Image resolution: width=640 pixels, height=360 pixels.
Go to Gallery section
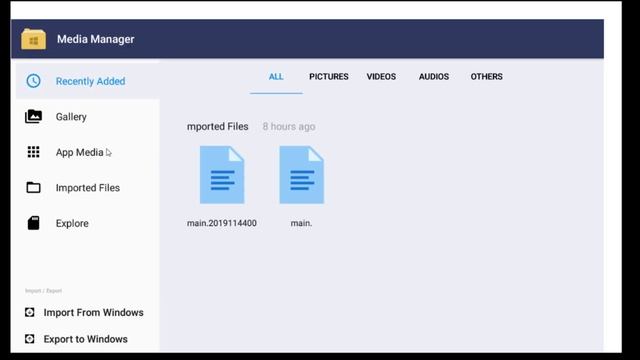pyautogui.click(x=87, y=117)
